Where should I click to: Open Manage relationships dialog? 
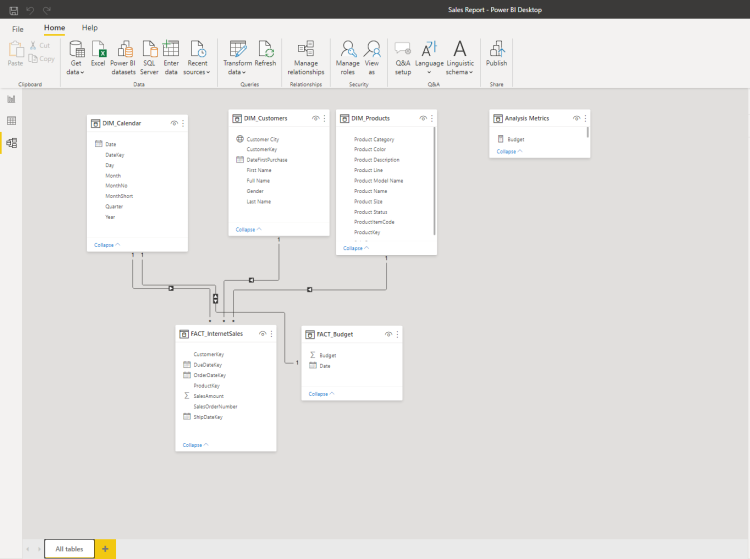click(306, 57)
